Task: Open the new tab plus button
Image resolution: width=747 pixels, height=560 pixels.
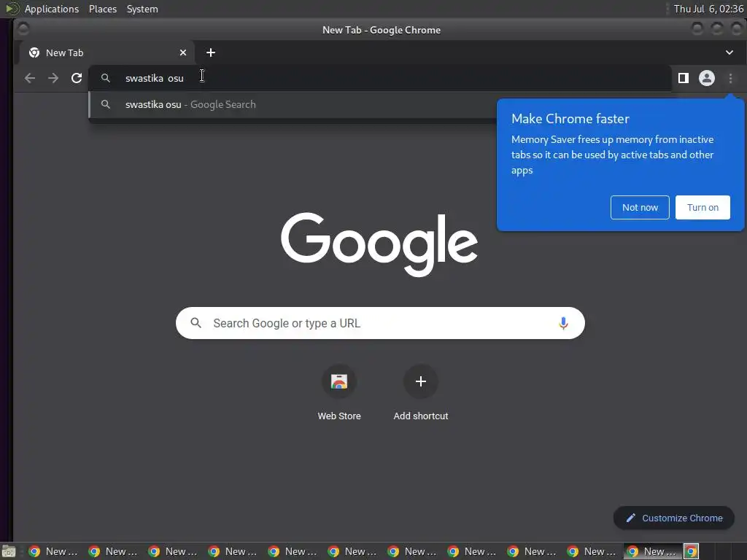Action: click(211, 52)
